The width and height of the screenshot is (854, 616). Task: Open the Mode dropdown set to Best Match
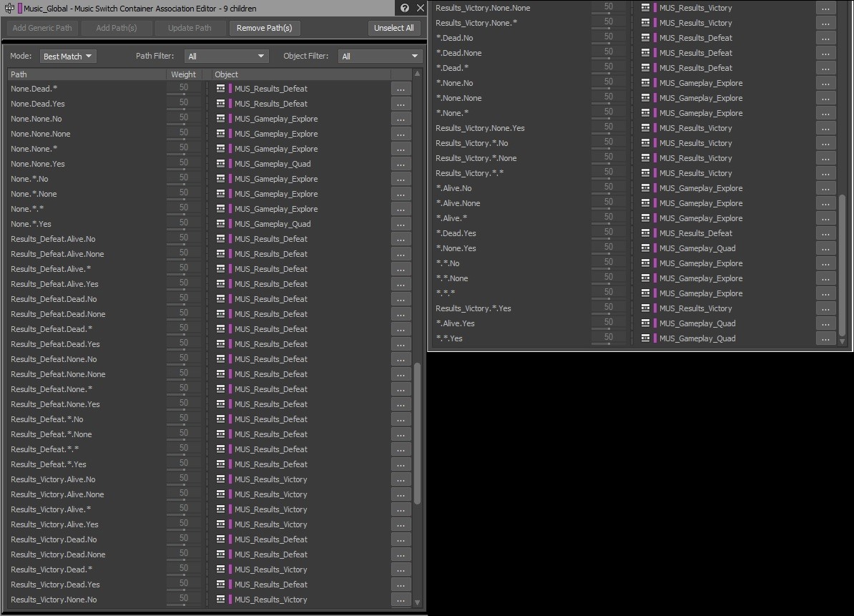coord(68,56)
